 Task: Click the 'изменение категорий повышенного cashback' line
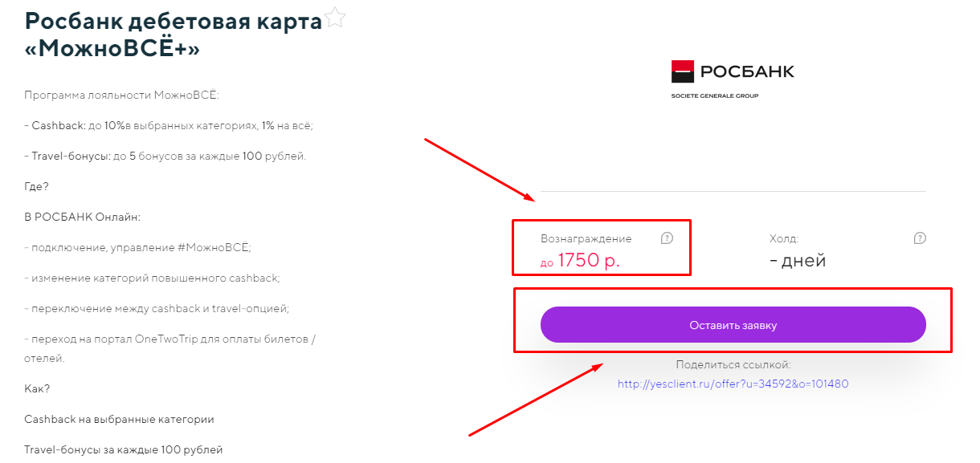152,278
